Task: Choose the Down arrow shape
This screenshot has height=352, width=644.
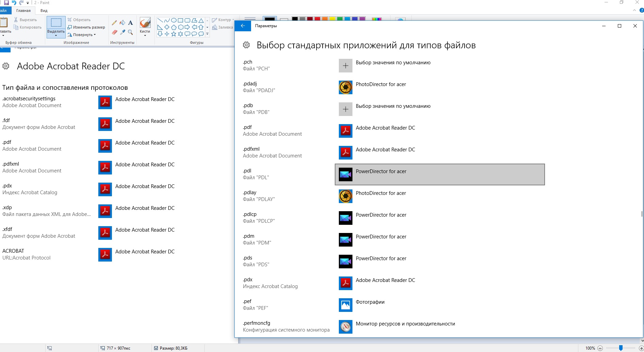Action: click(160, 34)
